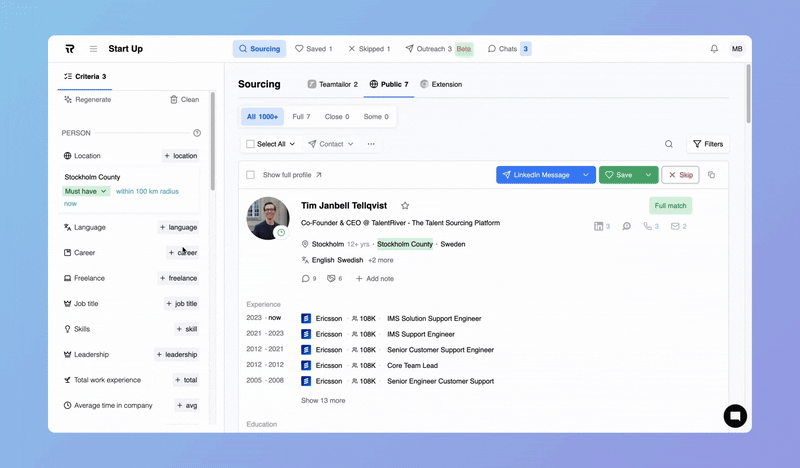
Task: Click the notification bell icon
Action: (714, 49)
